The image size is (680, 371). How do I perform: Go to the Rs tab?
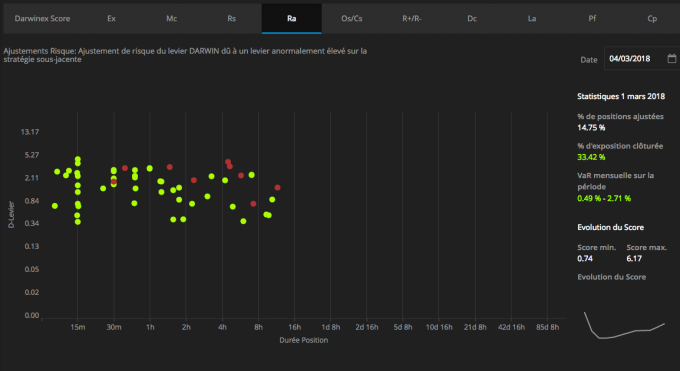232,19
